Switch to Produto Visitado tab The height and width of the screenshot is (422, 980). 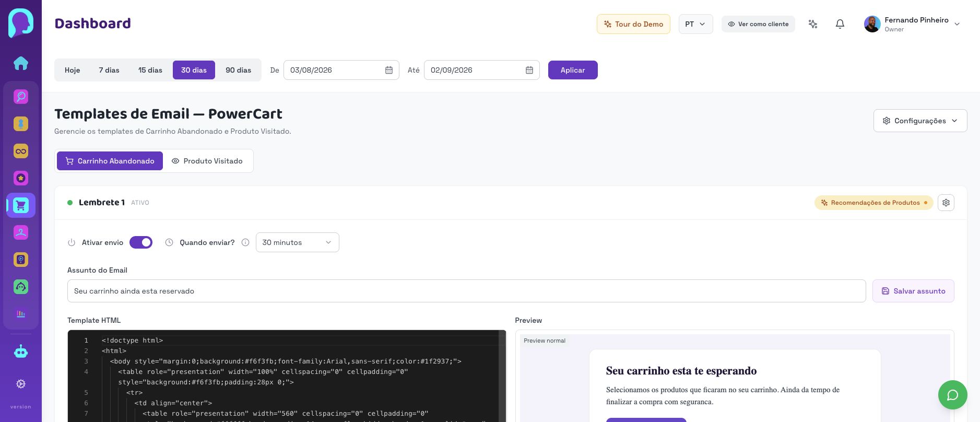pyautogui.click(x=207, y=161)
